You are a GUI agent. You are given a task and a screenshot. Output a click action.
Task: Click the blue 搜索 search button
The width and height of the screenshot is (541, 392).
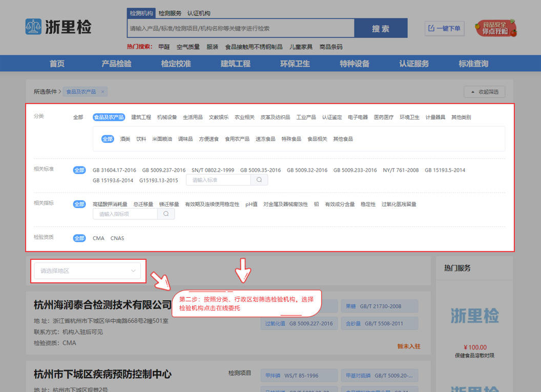(381, 28)
